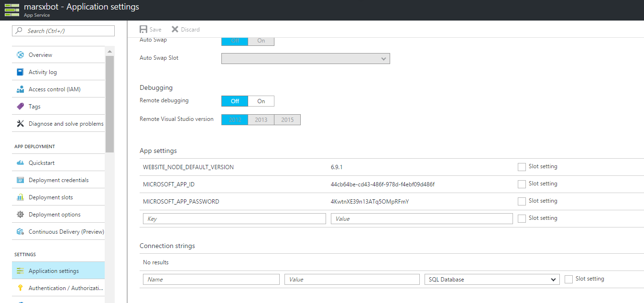Click the 6.9.1 node version value
The width and height of the screenshot is (644, 303).
[337, 167]
